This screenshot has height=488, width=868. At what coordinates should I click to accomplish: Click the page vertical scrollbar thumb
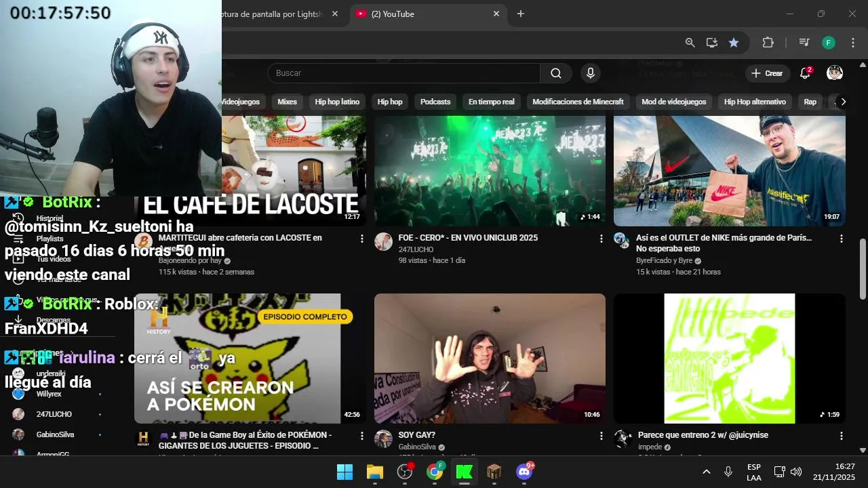click(863, 268)
